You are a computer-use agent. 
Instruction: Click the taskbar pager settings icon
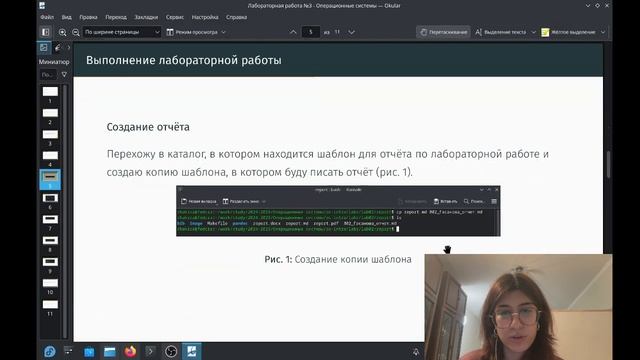tap(68, 351)
